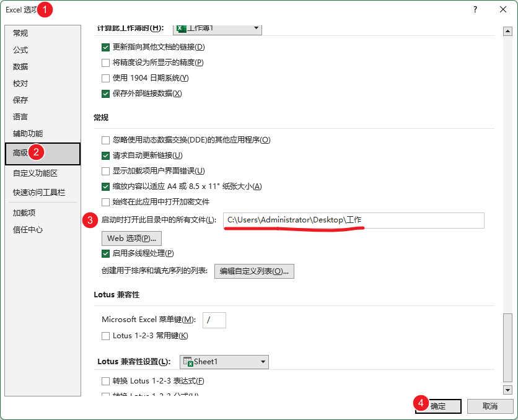
Task: Open the 公式 options category
Action: (43, 50)
